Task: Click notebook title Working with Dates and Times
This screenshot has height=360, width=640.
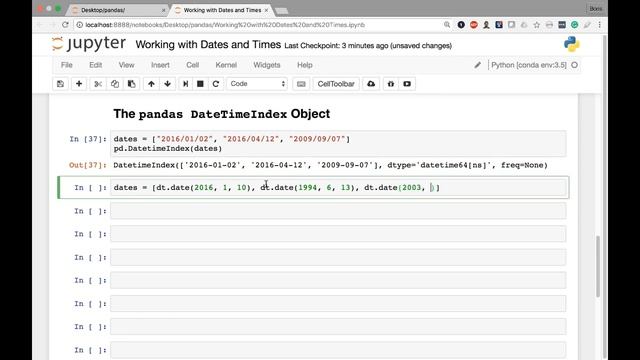Action: tap(208, 44)
